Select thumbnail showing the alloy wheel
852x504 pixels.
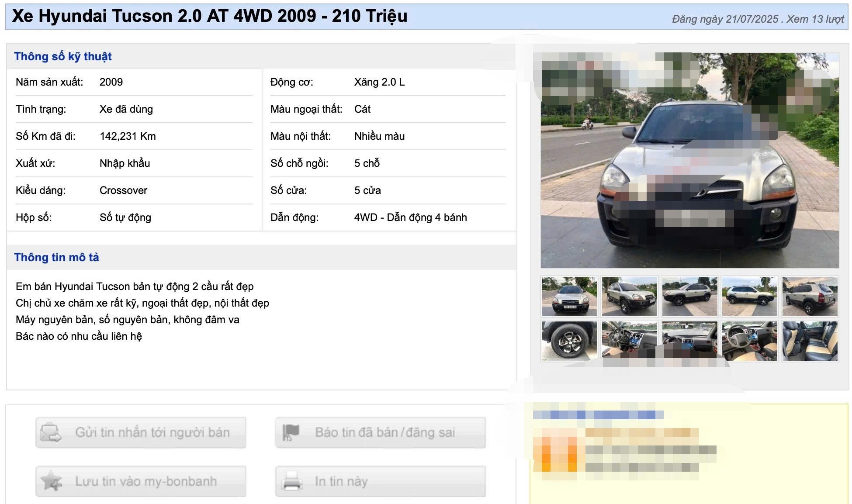569,341
